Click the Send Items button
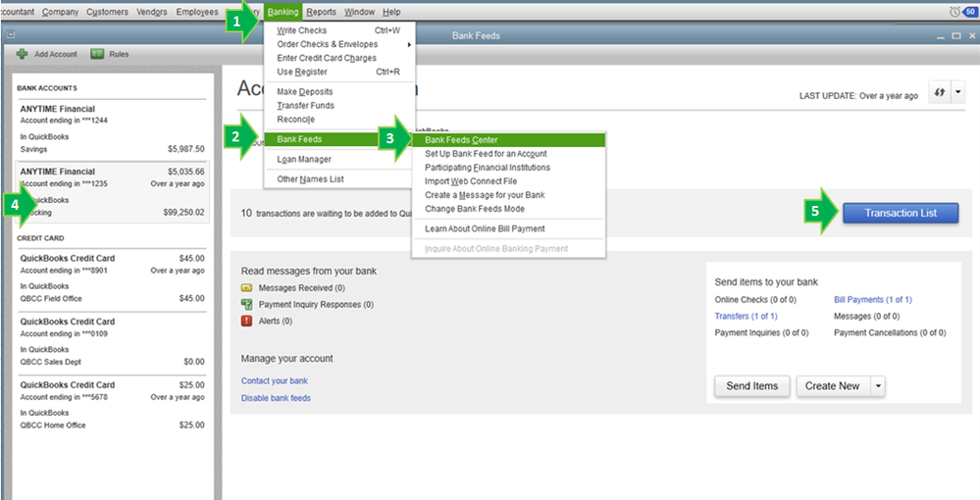The height and width of the screenshot is (500, 980). (751, 386)
